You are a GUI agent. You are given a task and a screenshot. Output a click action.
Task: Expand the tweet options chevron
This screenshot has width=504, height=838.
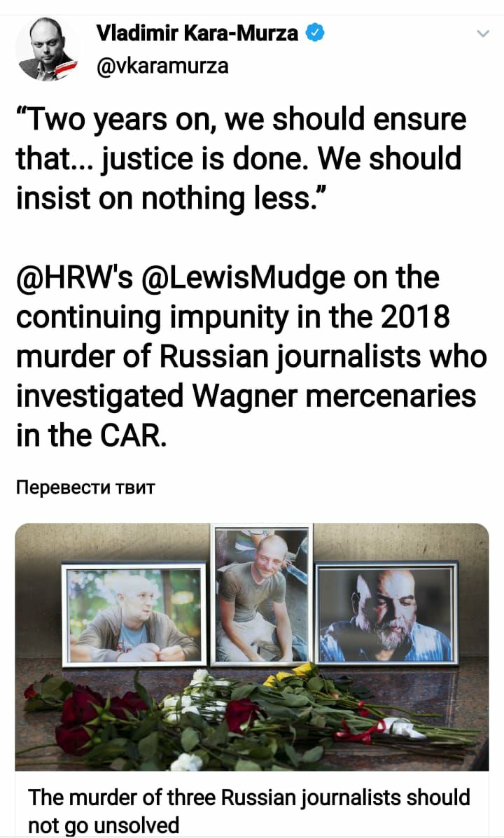(482, 34)
